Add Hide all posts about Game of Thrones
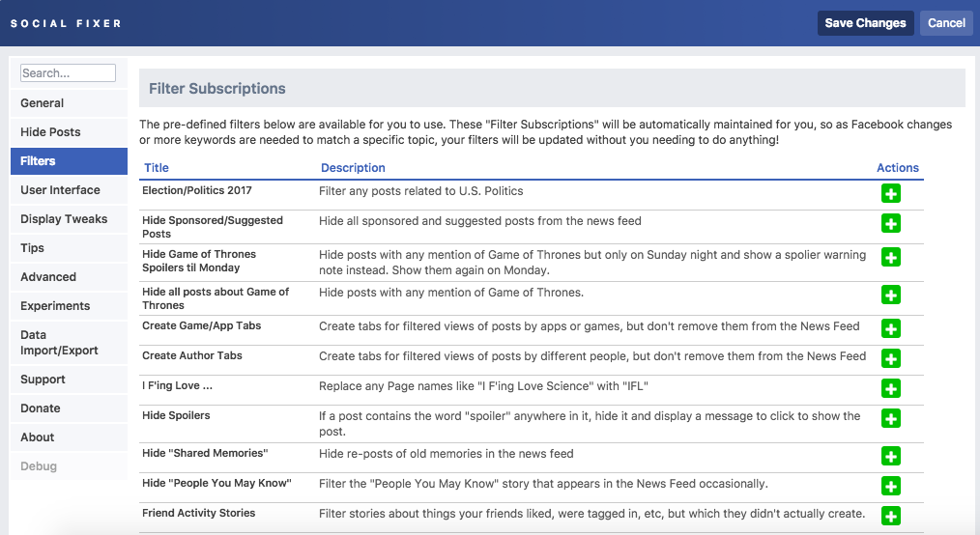 (891, 295)
